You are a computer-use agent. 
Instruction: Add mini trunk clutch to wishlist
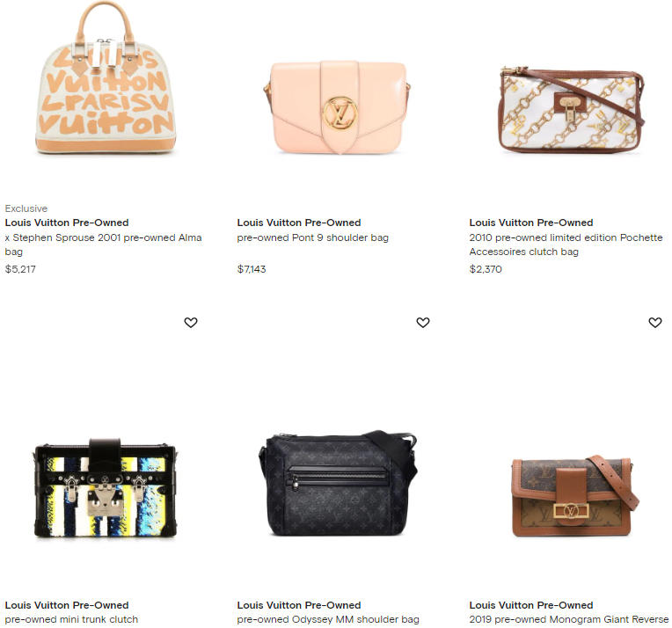(191, 323)
